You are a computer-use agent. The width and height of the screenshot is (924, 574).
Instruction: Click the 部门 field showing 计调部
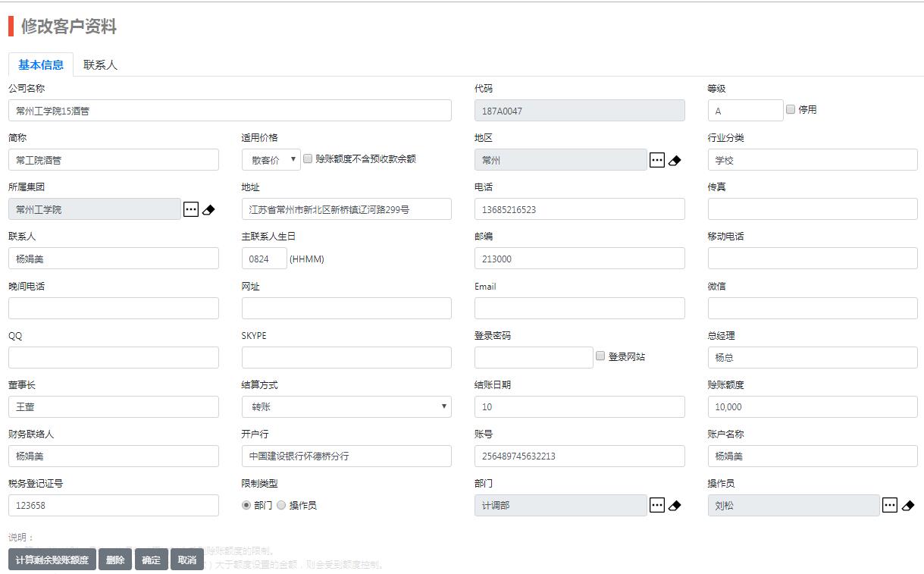(x=561, y=505)
